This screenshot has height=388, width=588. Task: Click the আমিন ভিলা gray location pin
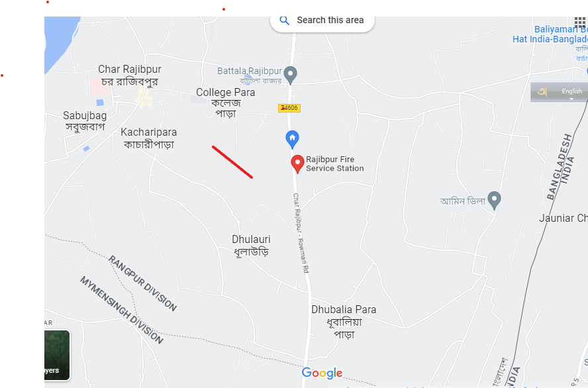pyautogui.click(x=494, y=201)
